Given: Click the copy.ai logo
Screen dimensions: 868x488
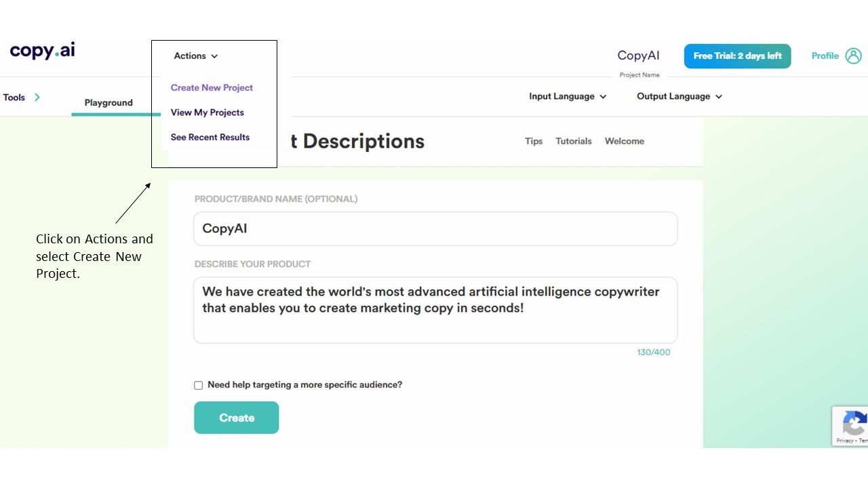Looking at the screenshot, I should coord(42,51).
